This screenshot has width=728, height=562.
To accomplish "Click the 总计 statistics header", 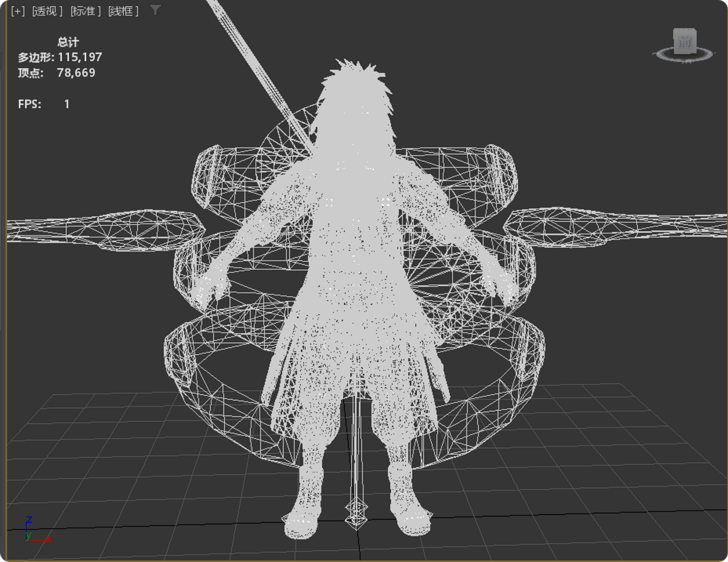I will tap(68, 42).
